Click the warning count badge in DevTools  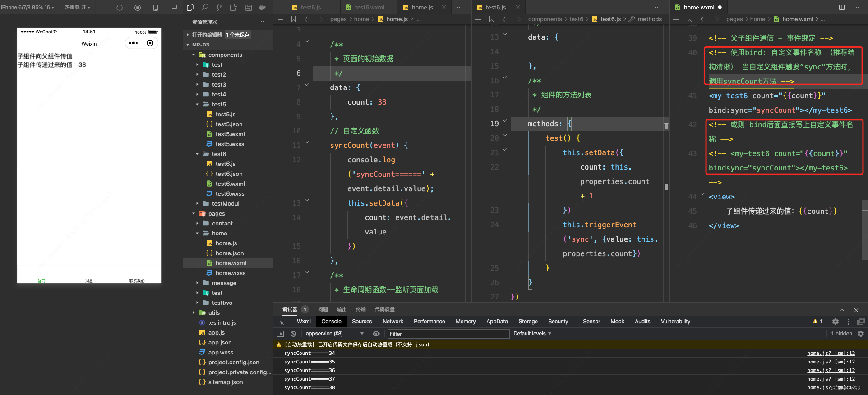tap(817, 322)
